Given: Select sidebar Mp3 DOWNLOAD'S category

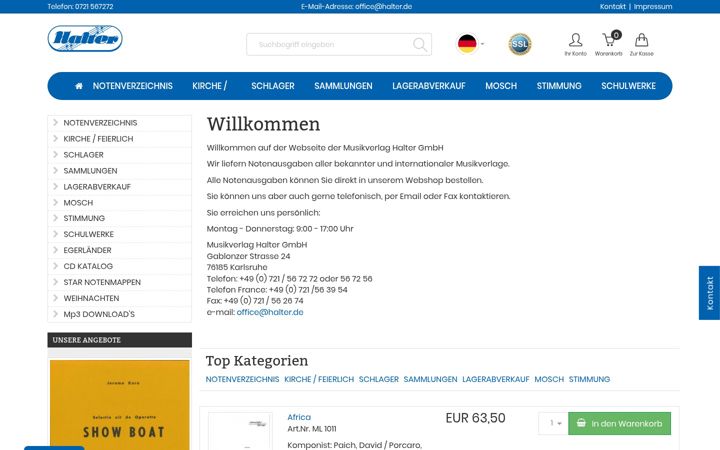Looking at the screenshot, I should [x=119, y=315].
